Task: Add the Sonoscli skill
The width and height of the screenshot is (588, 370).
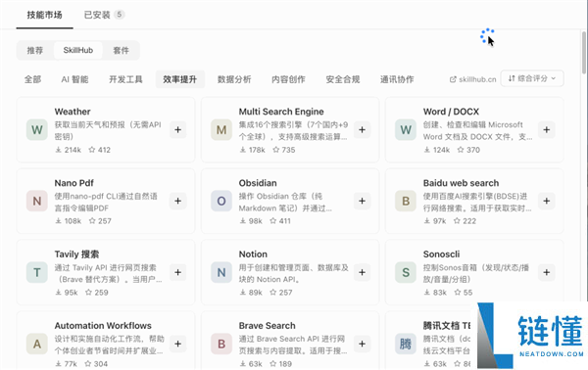Action: [x=547, y=272]
